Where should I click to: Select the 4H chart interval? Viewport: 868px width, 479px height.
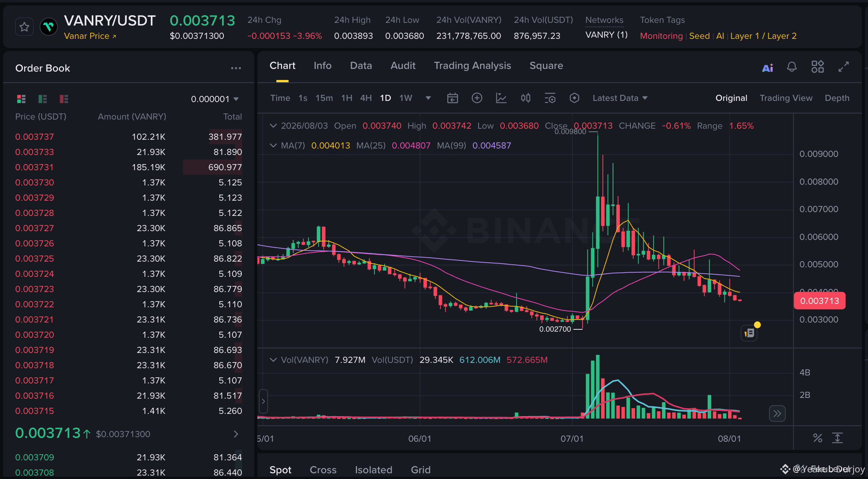[x=366, y=98]
